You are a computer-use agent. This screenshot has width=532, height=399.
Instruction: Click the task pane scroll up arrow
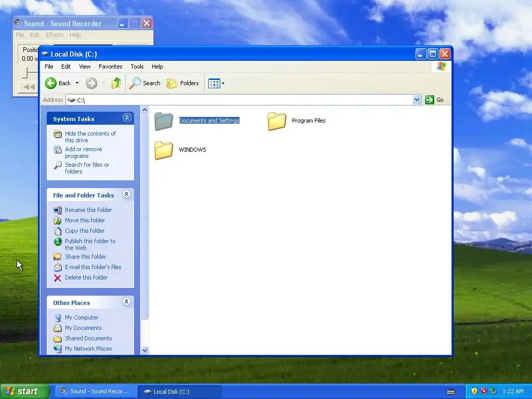144,110
